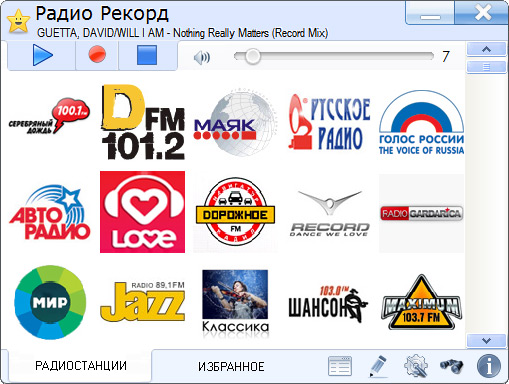Pick the Maximum 103.7 FM station
The height and width of the screenshot is (384, 509).
[421, 302]
